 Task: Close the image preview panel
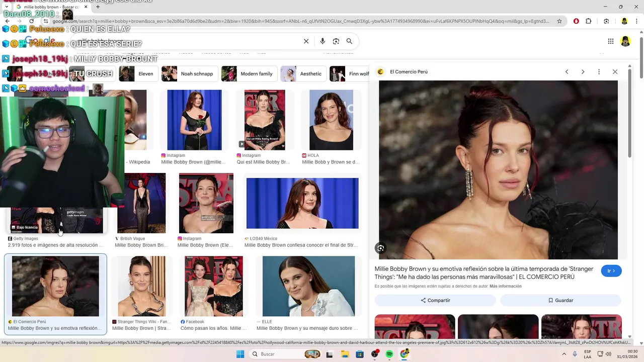(x=615, y=72)
